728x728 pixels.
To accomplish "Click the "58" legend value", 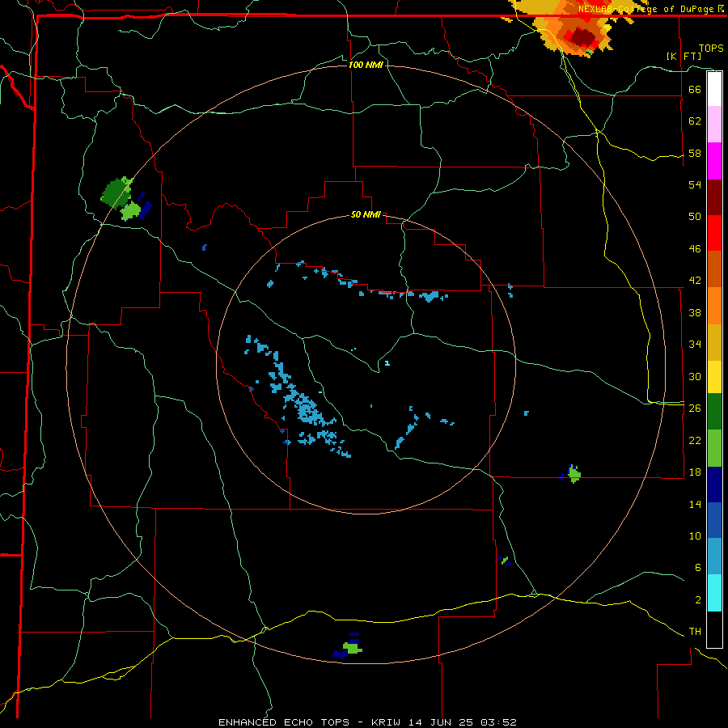I will tap(695, 153).
